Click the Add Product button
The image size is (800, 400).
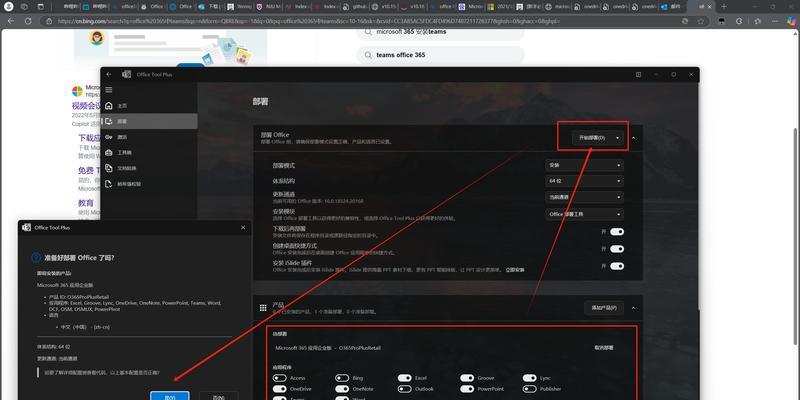pyautogui.click(x=604, y=308)
